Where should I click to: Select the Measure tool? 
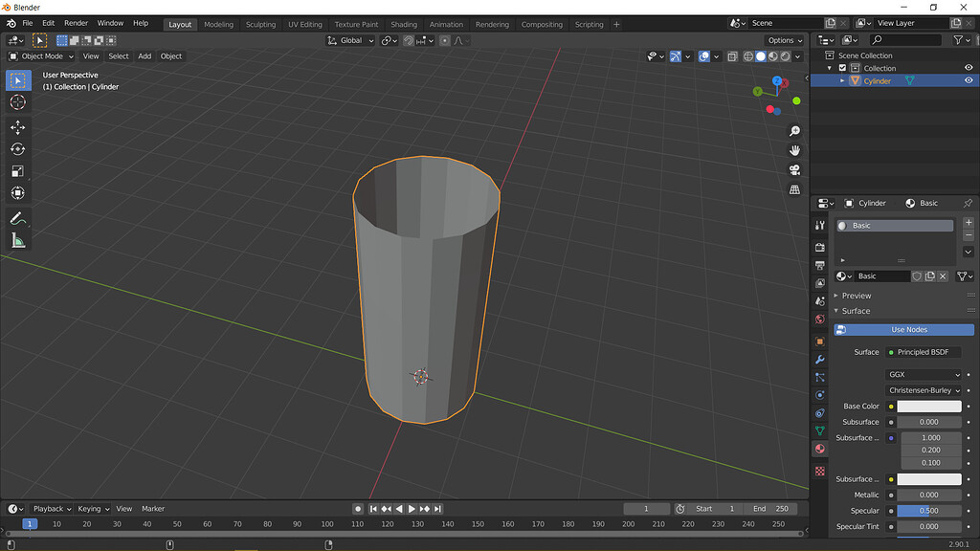(x=18, y=240)
